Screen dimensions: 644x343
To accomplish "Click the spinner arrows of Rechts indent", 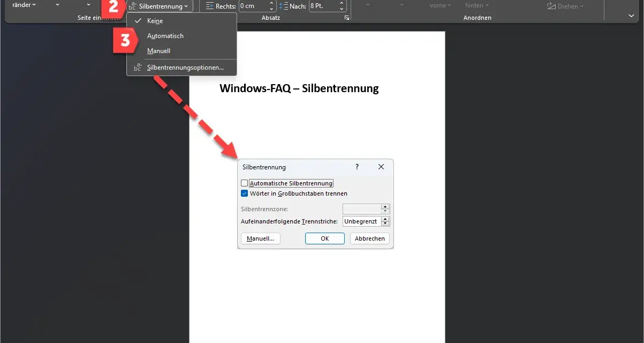I will click(272, 6).
